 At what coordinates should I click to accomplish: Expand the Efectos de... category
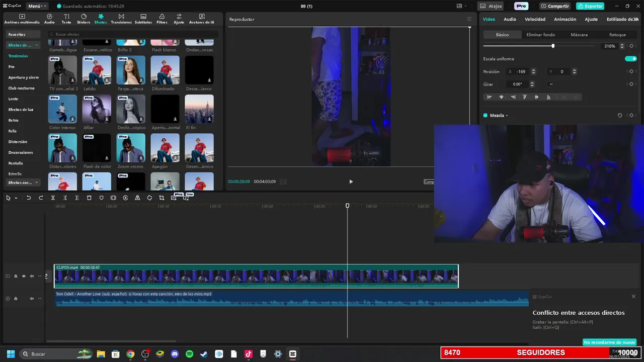pyautogui.click(x=23, y=45)
